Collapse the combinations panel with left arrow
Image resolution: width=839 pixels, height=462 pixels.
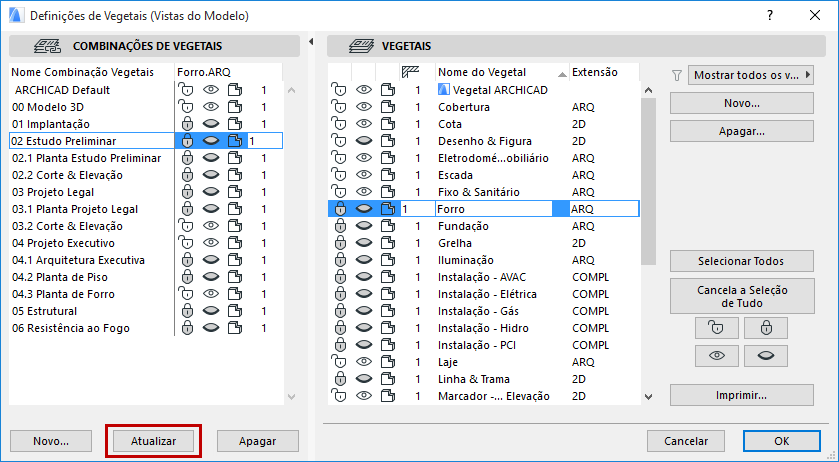(311, 42)
